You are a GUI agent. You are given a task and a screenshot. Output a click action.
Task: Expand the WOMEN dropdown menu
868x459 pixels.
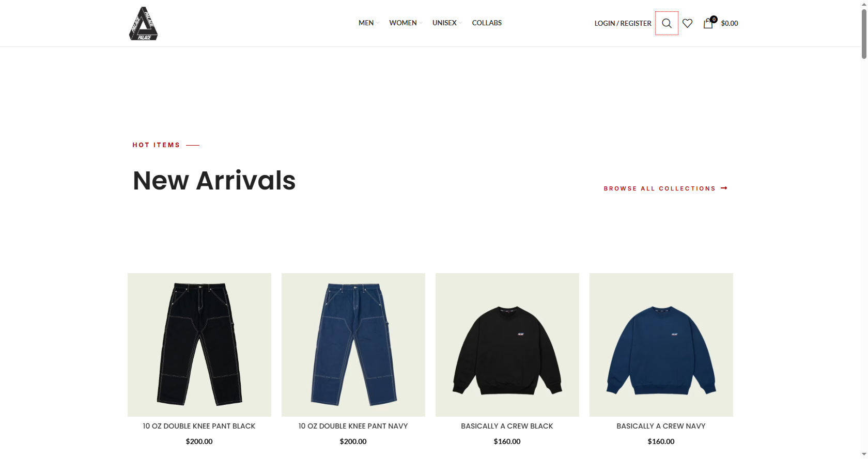pos(405,23)
